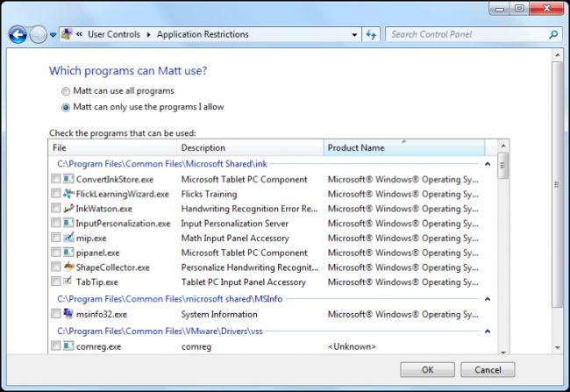This screenshot has width=570, height=392.
Task: Refresh the page with the refresh icon
Action: coord(371,34)
